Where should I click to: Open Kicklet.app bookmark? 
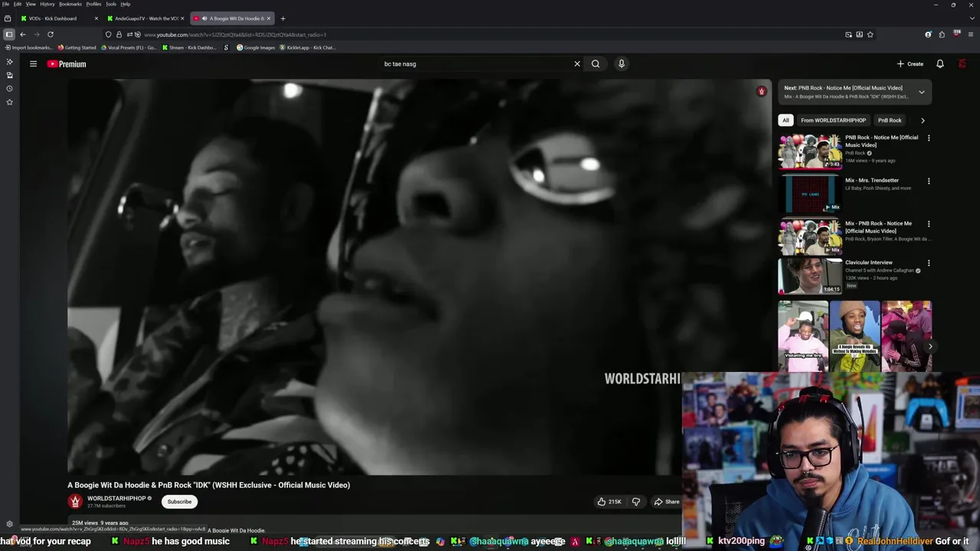click(307, 47)
